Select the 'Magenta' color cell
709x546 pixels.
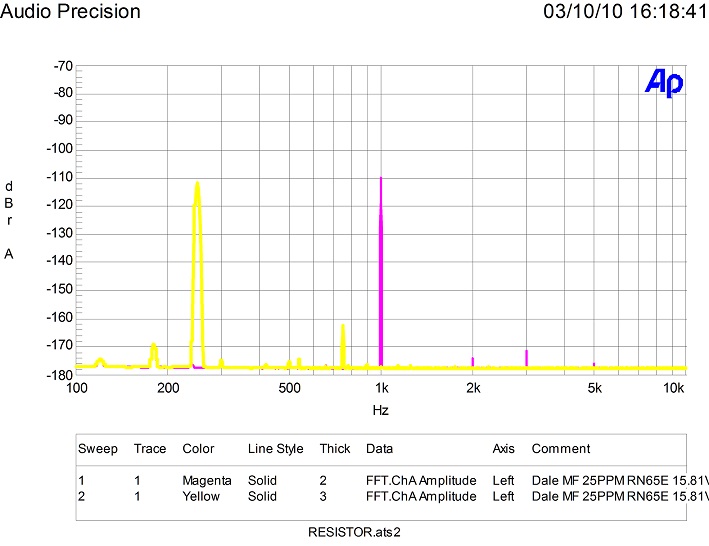(207, 481)
